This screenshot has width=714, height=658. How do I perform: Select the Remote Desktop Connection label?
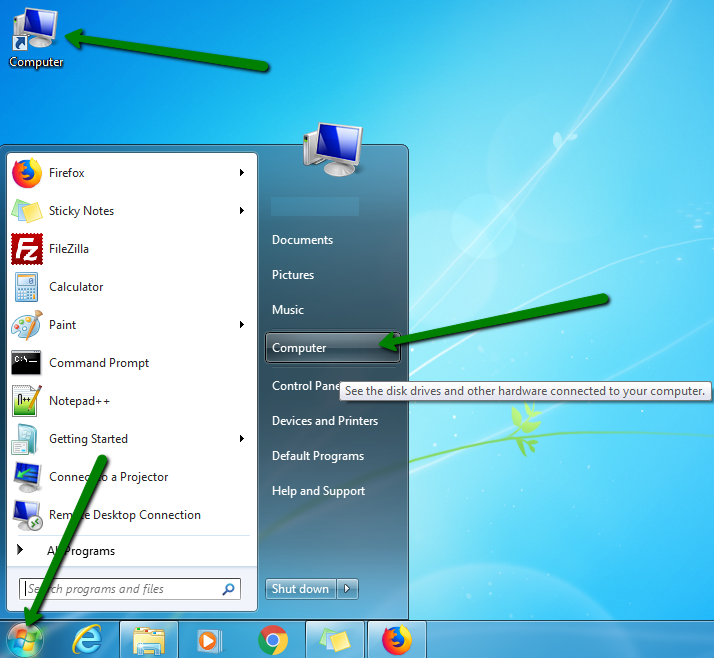(125, 515)
